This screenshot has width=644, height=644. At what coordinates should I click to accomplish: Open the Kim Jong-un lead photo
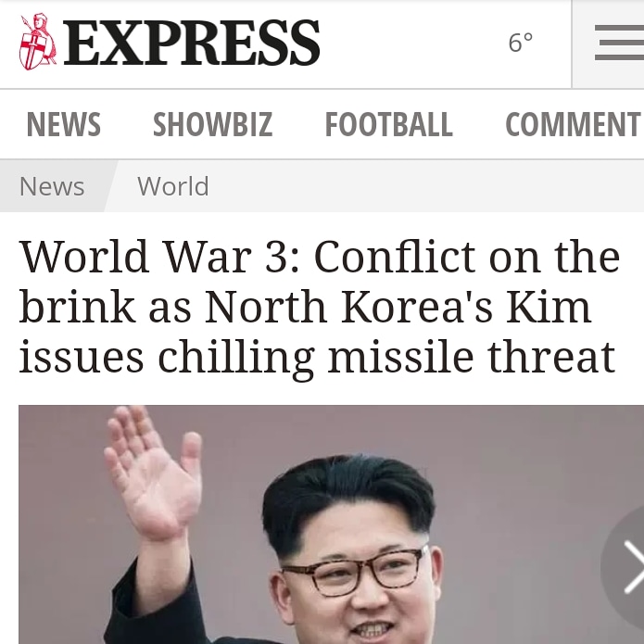click(331, 524)
